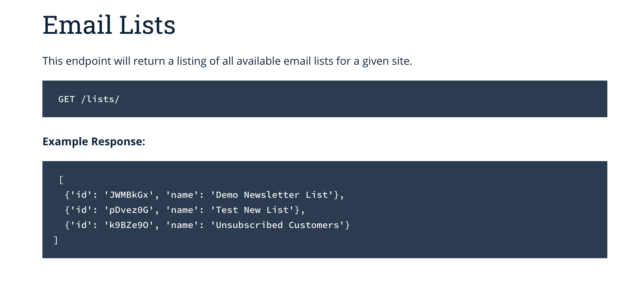Click the 'name' key in the Demo Newsletter row
This screenshot has height=292, width=644.
click(182, 195)
